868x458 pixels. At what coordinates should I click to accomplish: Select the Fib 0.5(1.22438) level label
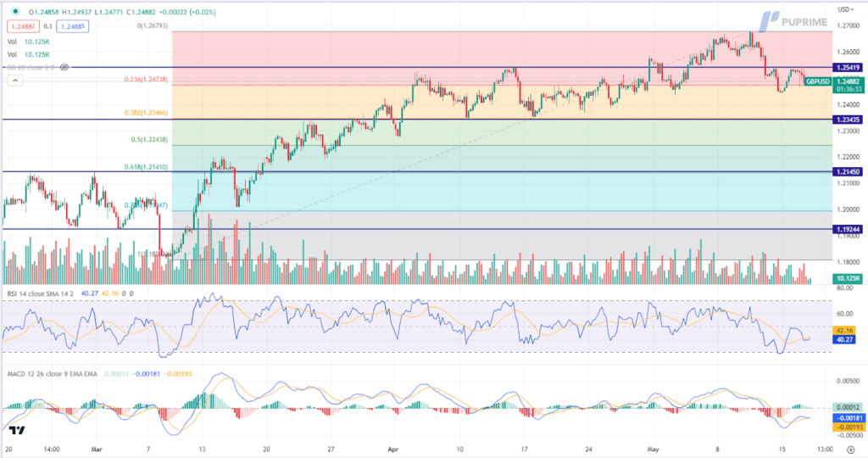(x=149, y=140)
